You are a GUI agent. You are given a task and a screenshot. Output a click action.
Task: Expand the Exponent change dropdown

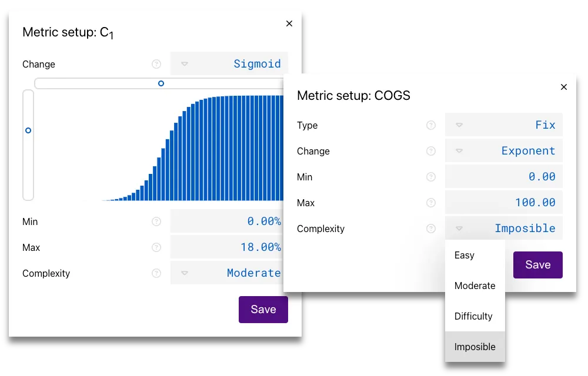504,151
